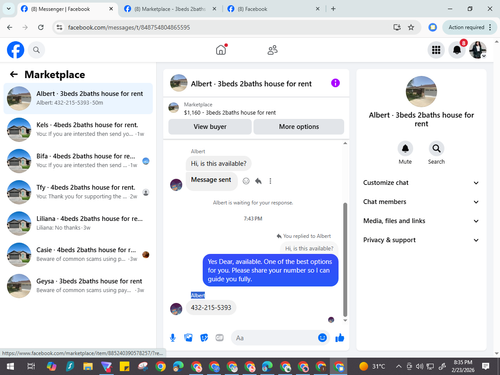This screenshot has height=375, width=500.
Task: Open the weather widget showing 31°C
Action: pyautogui.click(x=372, y=367)
